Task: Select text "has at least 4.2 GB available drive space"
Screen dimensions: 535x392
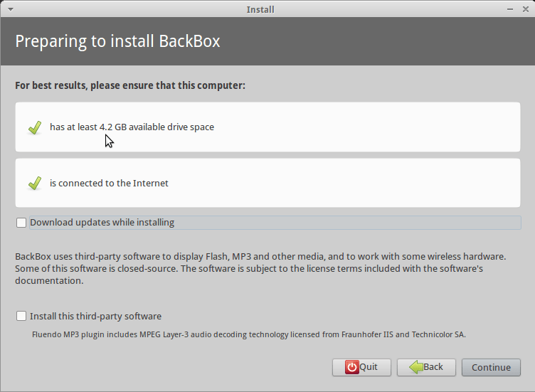Action: 132,127
